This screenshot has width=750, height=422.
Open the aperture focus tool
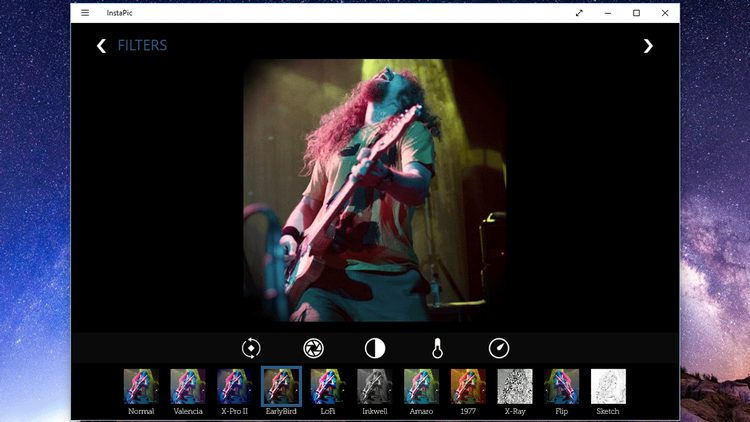pyautogui.click(x=313, y=348)
